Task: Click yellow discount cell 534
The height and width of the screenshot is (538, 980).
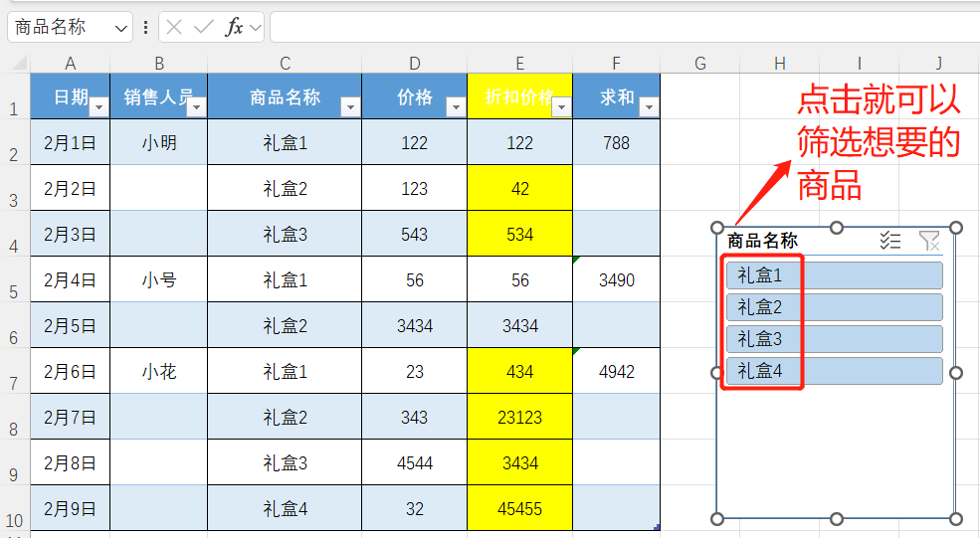Action: click(x=519, y=235)
